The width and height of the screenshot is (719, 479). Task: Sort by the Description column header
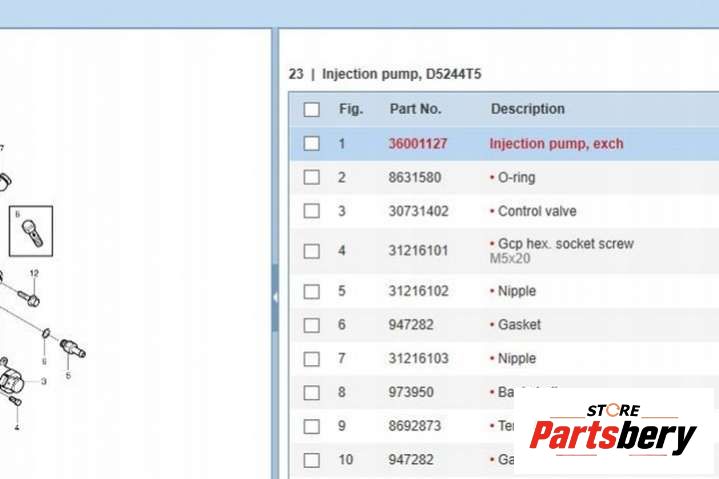[x=527, y=109]
